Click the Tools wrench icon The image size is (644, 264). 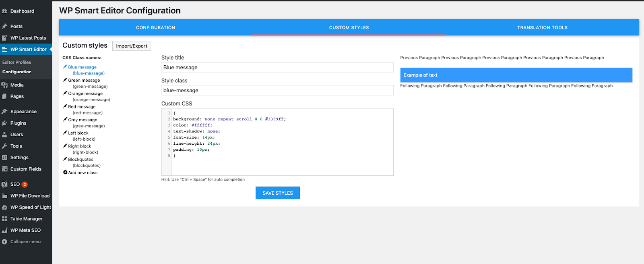click(4, 146)
